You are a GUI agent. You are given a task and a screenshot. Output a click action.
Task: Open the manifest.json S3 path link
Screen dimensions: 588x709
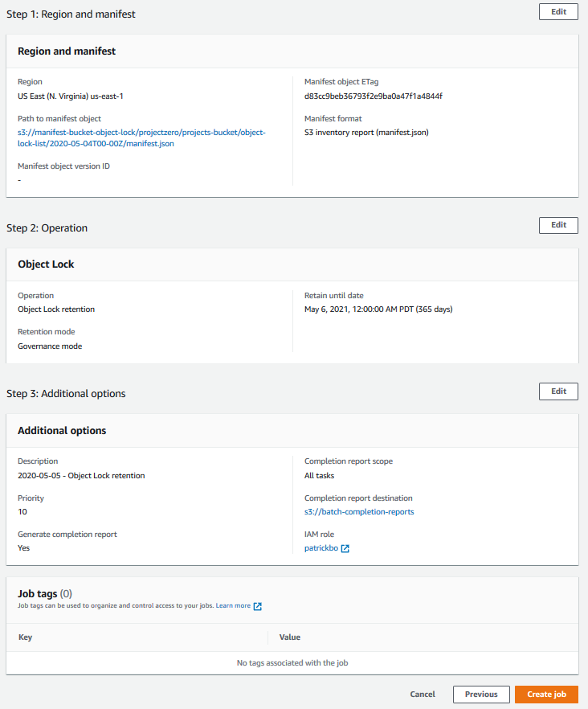[141, 138]
